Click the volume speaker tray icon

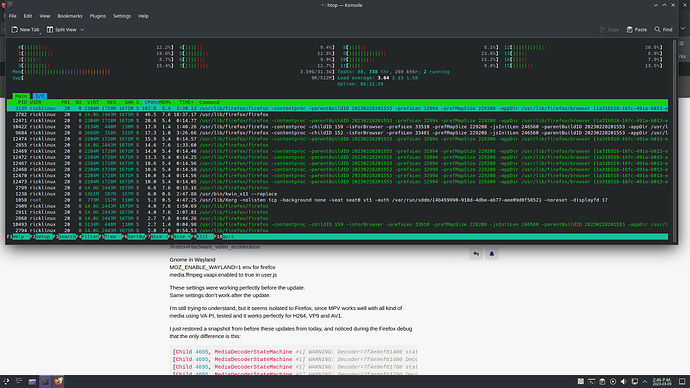point(624,381)
